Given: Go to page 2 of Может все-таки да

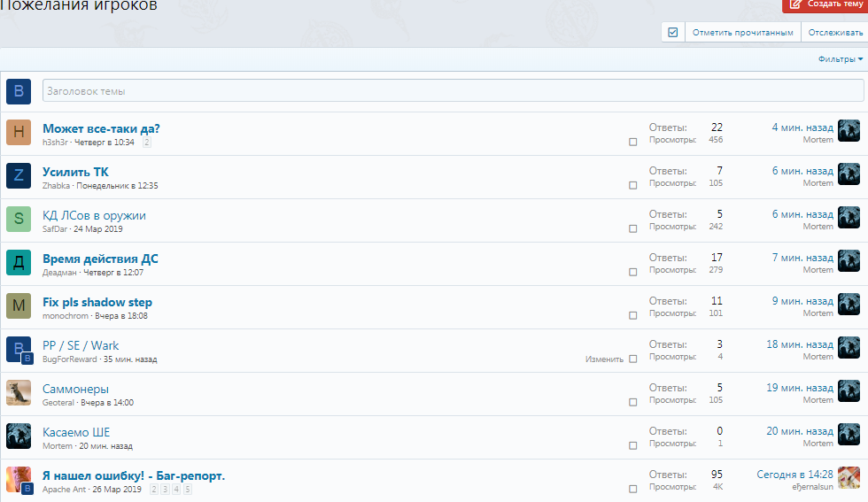Looking at the screenshot, I should [x=147, y=143].
